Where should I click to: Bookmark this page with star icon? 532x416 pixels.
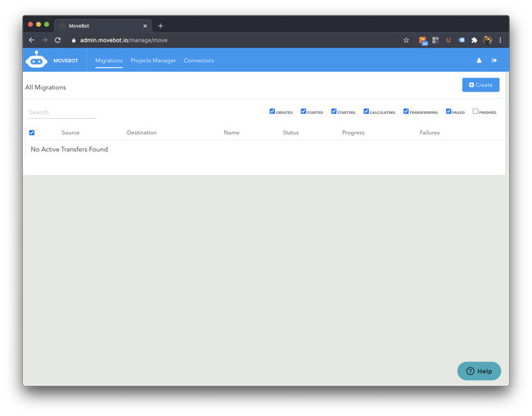(406, 40)
